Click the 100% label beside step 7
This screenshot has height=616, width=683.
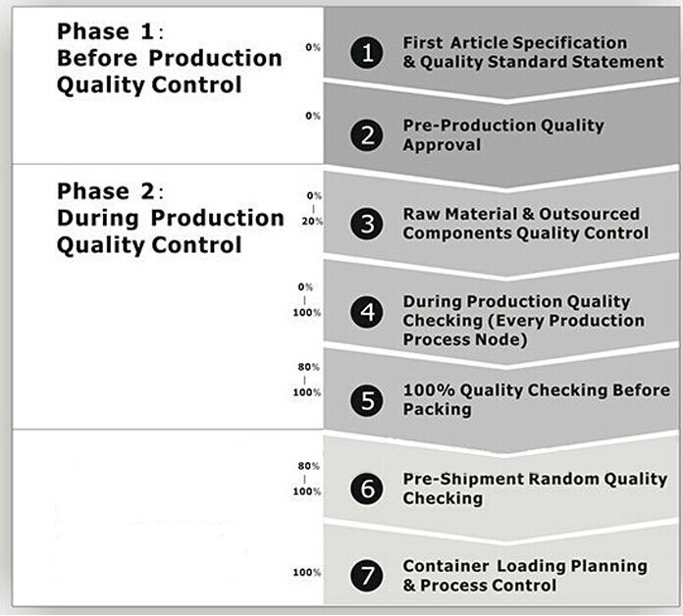(307, 573)
